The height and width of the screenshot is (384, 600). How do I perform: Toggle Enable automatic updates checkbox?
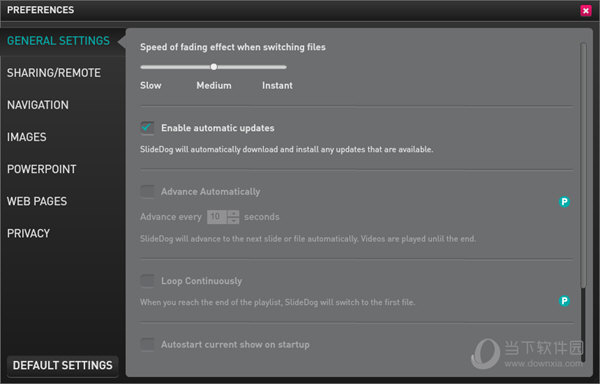click(x=147, y=128)
